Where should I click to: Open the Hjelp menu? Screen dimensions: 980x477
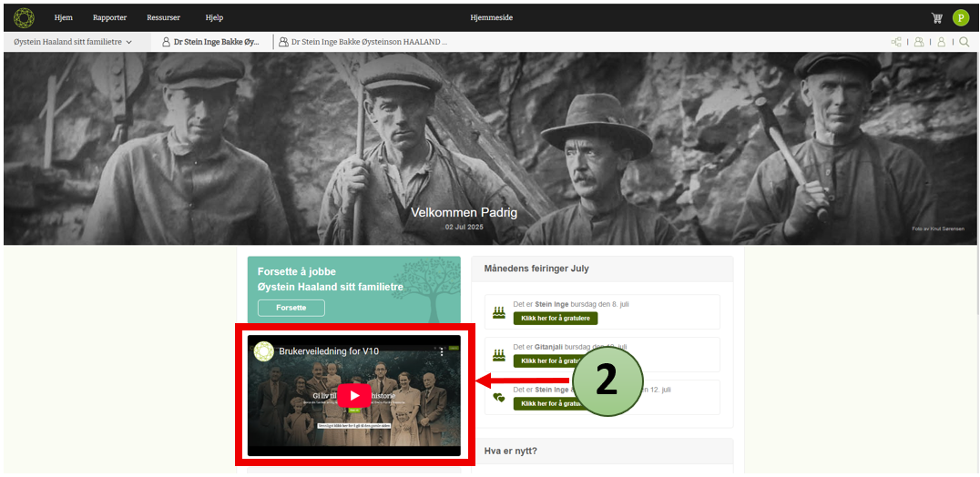point(214,17)
